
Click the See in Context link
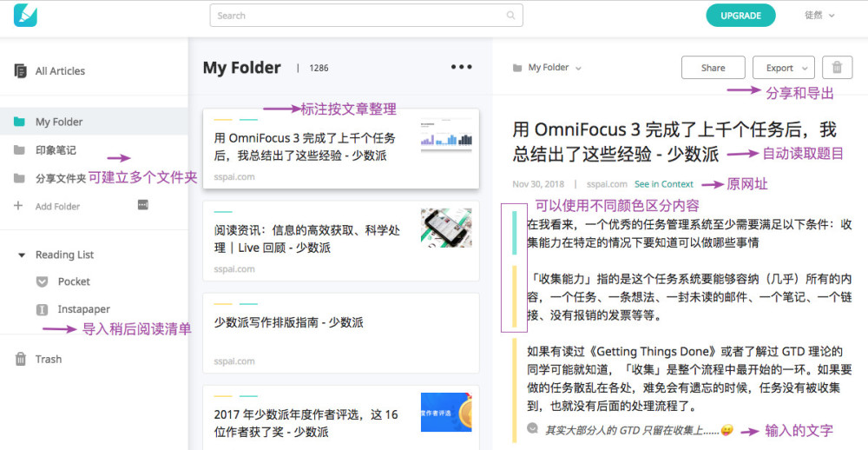point(664,184)
